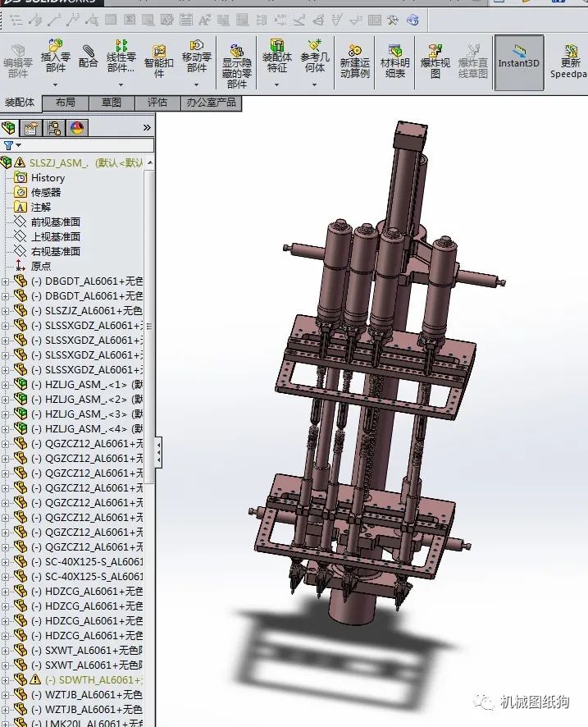
Task: Click Exploded View (爆炸视图) icon
Action: (x=435, y=50)
